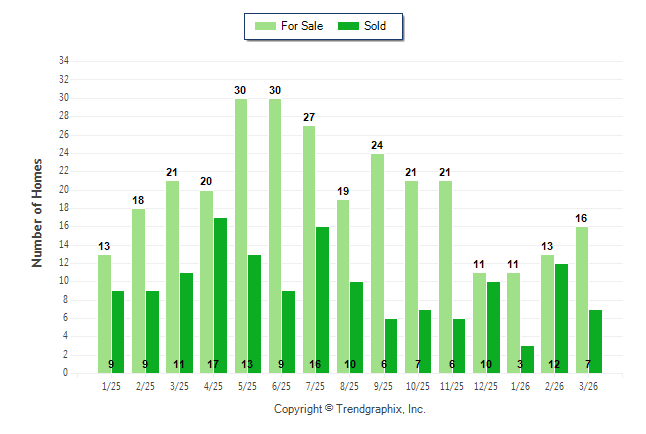646x434 pixels.
Task: Click the 11/25 For Sale bar showing 21
Action: [x=445, y=277]
